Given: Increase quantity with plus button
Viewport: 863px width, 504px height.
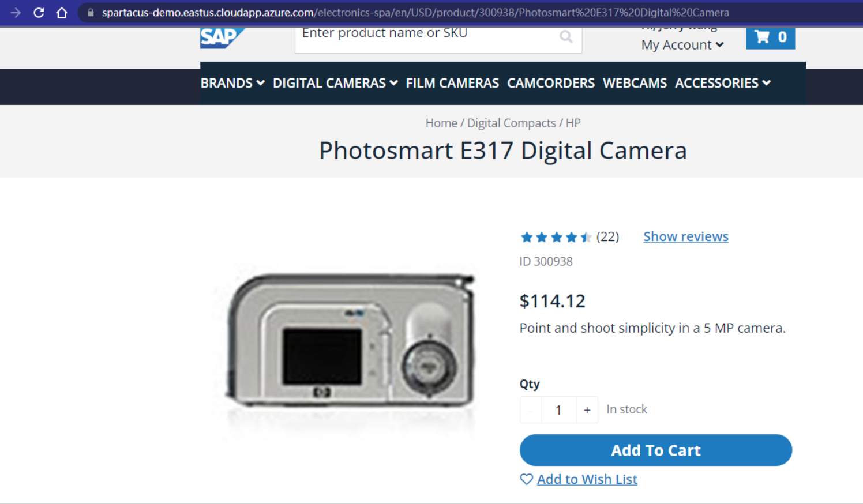Looking at the screenshot, I should pos(587,410).
